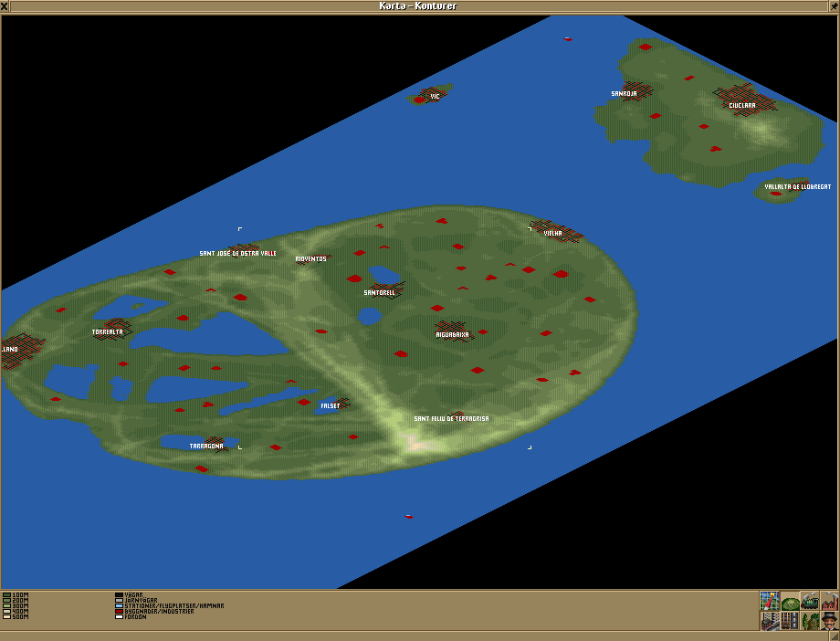Click the Karta – Konturer title bar
This screenshot has width=840, height=641.
[418, 5]
